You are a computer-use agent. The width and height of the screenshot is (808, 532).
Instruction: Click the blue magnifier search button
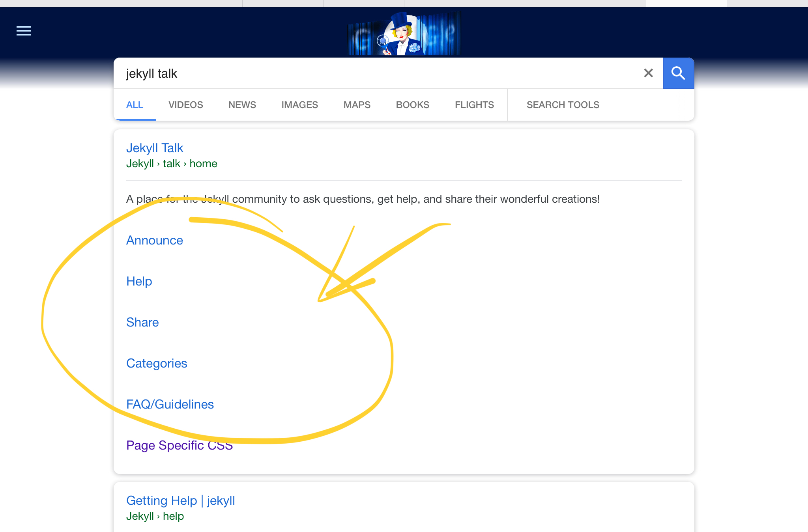coord(678,73)
